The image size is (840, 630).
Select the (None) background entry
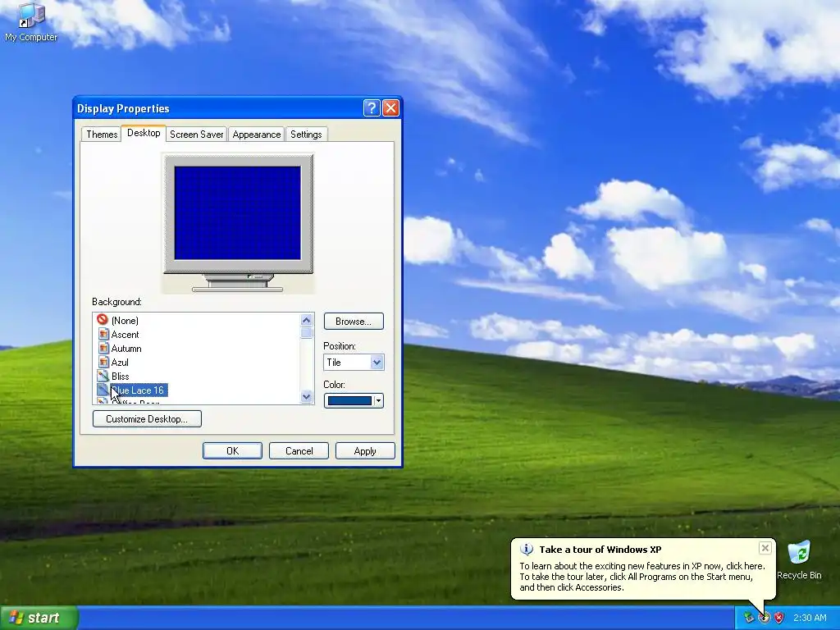tap(125, 321)
